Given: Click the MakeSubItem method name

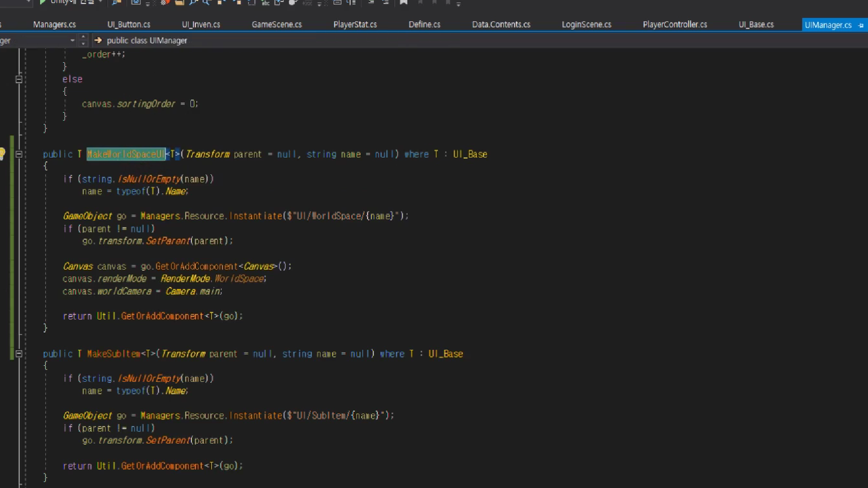Looking at the screenshot, I should 113,354.
